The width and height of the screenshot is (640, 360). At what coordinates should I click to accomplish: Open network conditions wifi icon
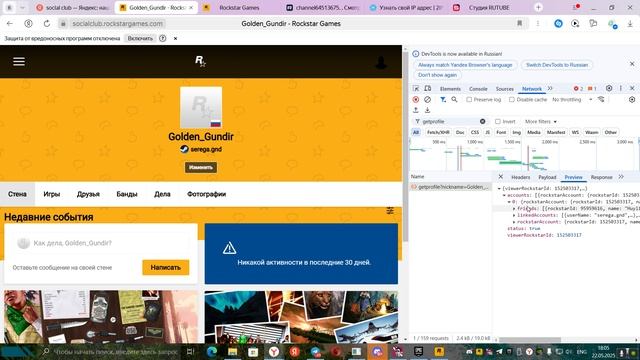pos(601,100)
